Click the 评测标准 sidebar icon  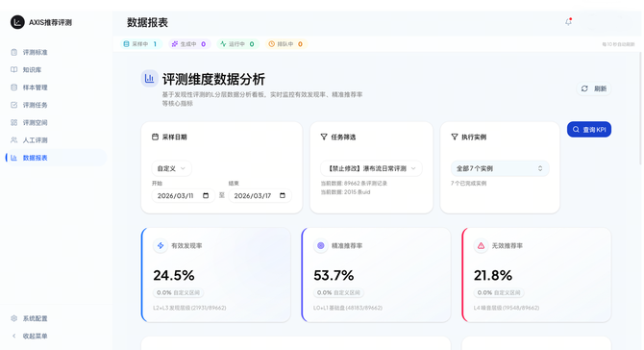pos(14,52)
